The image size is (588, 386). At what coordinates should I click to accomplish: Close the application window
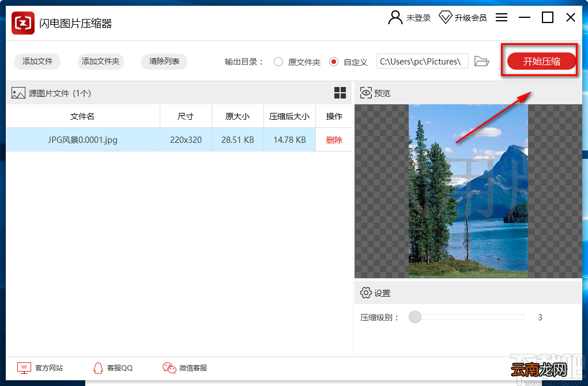571,17
